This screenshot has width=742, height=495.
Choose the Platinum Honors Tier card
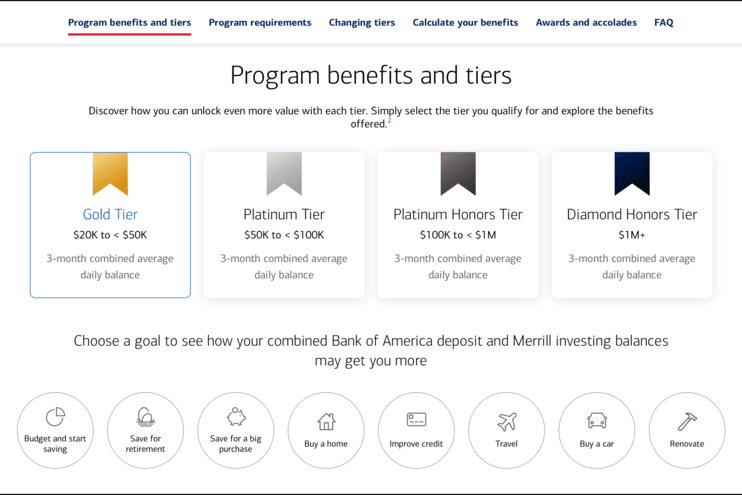[458, 225]
